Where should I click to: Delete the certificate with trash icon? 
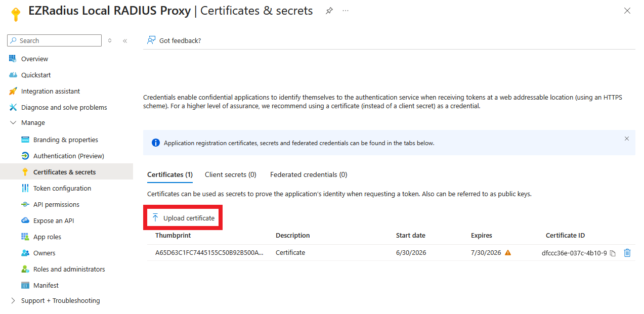coord(627,253)
